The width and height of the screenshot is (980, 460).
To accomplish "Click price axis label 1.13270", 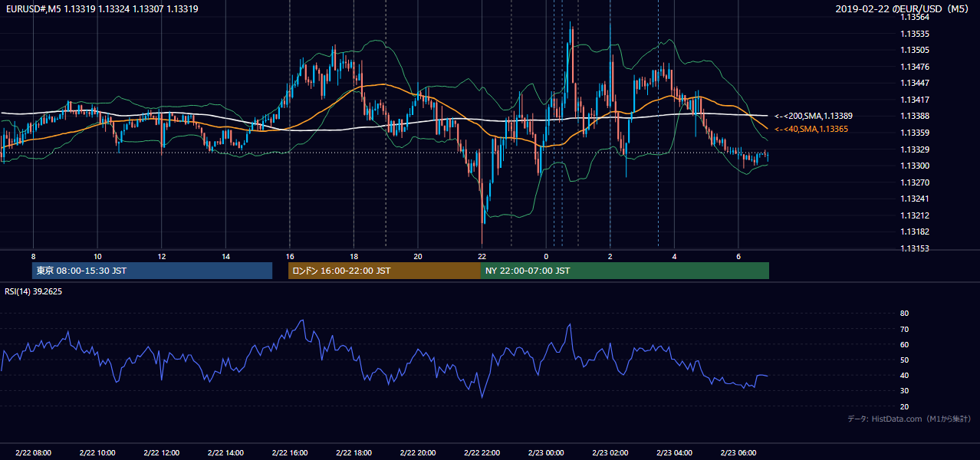I will 916,182.
